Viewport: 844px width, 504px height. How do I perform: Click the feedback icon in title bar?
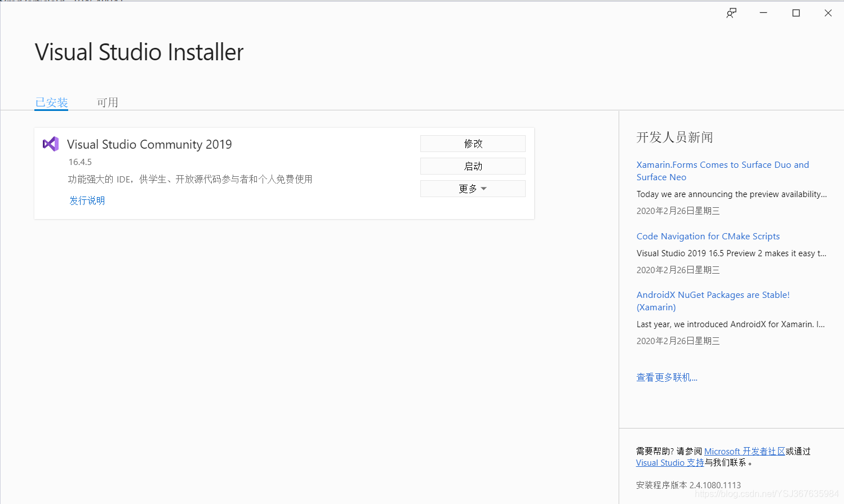(x=731, y=13)
